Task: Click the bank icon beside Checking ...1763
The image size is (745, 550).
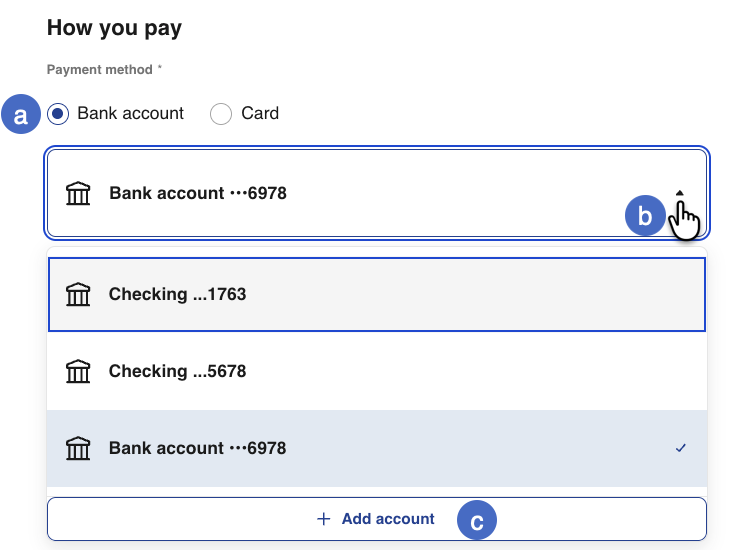Action: tap(77, 295)
